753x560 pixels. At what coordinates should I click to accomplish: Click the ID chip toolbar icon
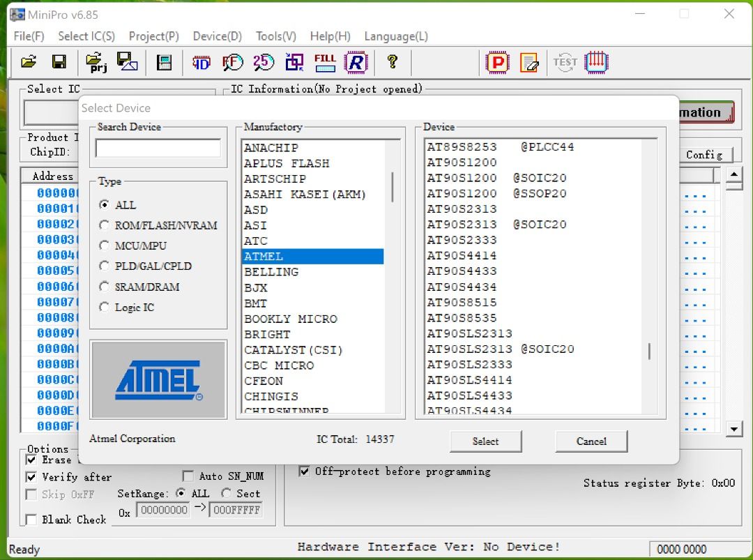[x=201, y=63]
